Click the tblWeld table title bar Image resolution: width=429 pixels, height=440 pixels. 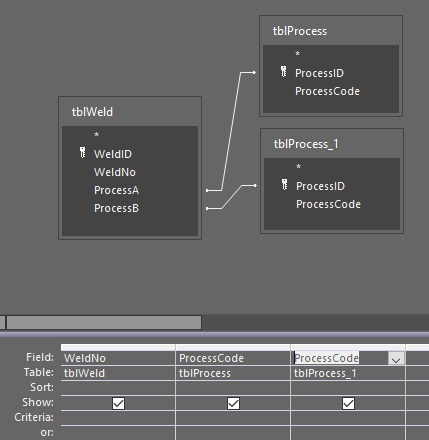click(x=130, y=112)
